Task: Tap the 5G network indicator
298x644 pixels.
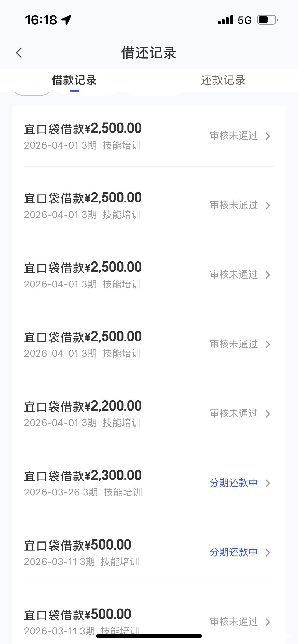Action: [245, 20]
